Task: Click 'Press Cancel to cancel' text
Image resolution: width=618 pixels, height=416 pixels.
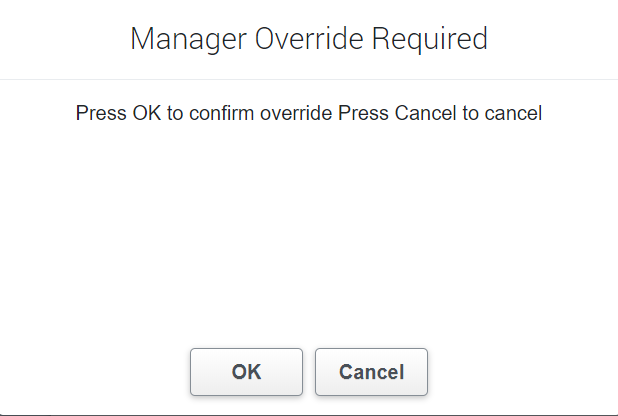Action: click(440, 114)
